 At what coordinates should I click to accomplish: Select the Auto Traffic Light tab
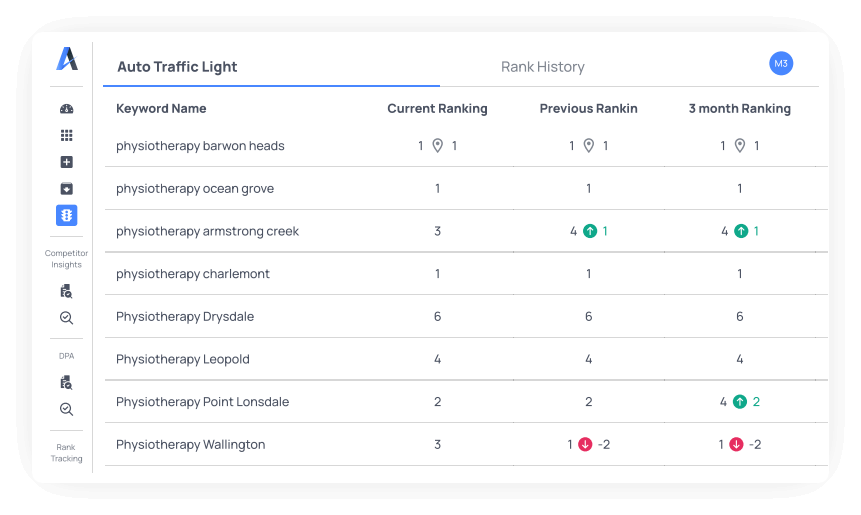[x=177, y=67]
